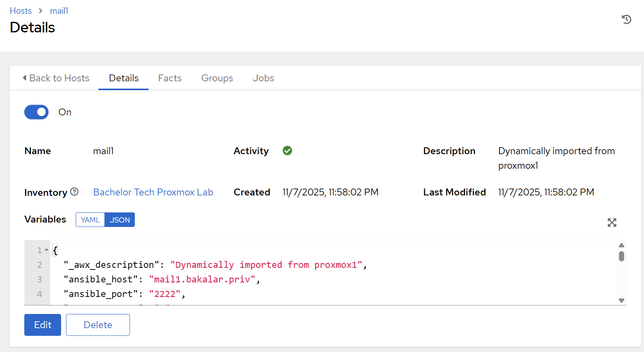Open the activity stream history icon

[626, 19]
